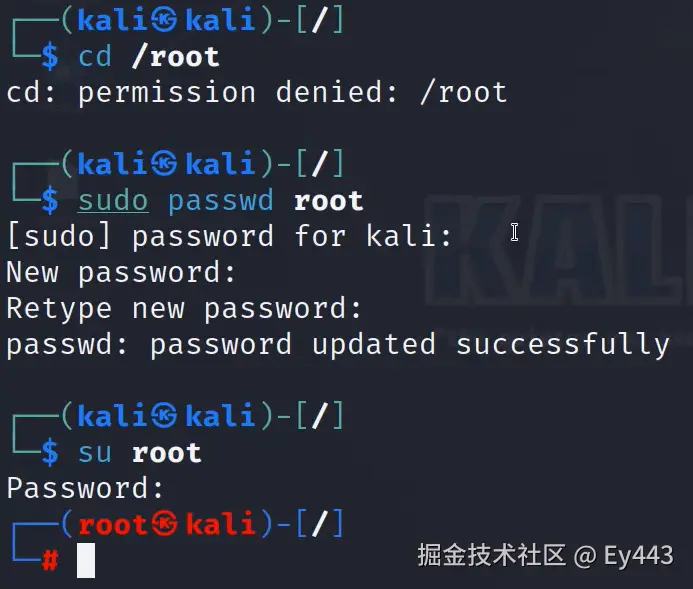Viewport: 693px width, 589px height.
Task: Click the red 'root' username in last prompt
Action: [113, 525]
